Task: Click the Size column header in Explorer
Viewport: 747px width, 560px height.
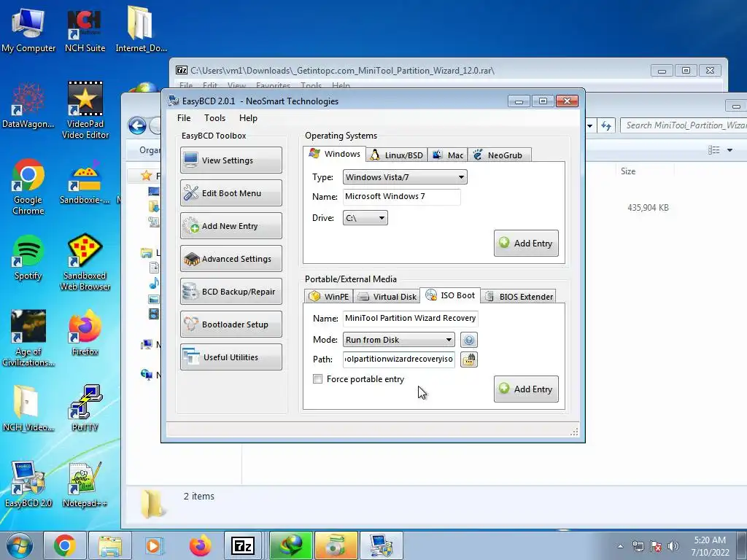Action: click(628, 171)
